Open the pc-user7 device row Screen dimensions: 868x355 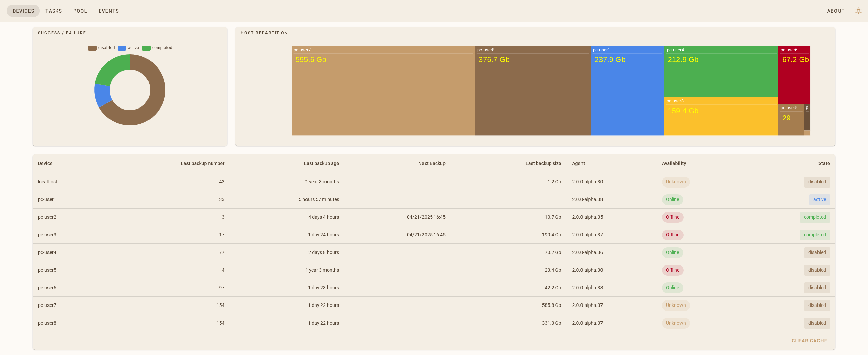[x=434, y=305]
